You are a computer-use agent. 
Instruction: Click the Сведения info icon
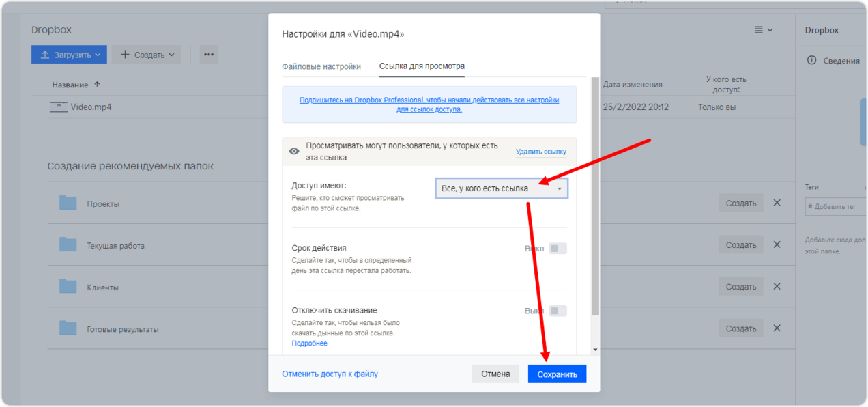click(x=811, y=60)
